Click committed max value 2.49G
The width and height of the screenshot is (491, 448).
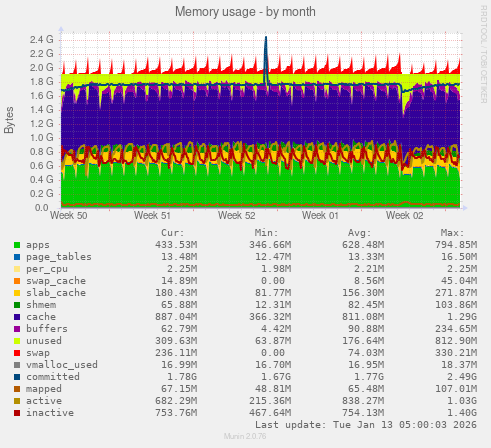point(462,377)
